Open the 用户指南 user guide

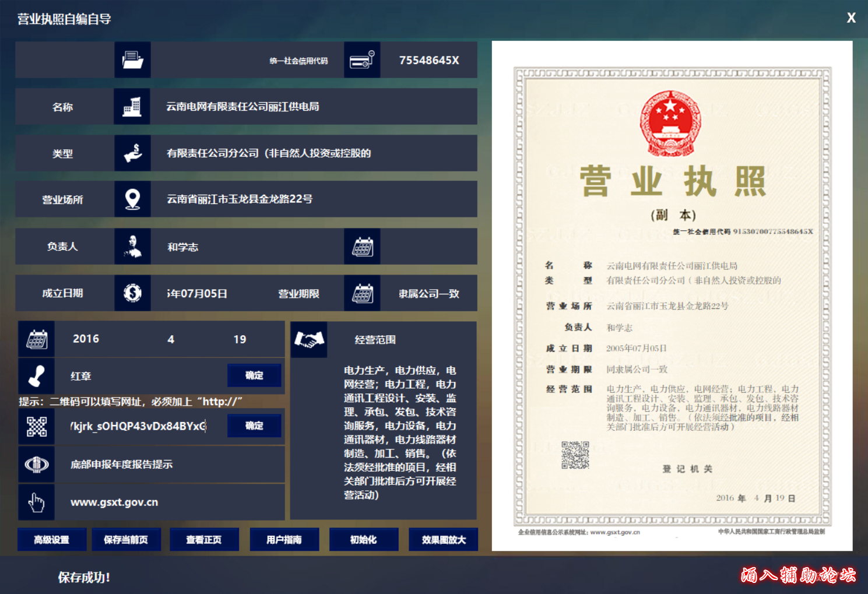point(284,540)
